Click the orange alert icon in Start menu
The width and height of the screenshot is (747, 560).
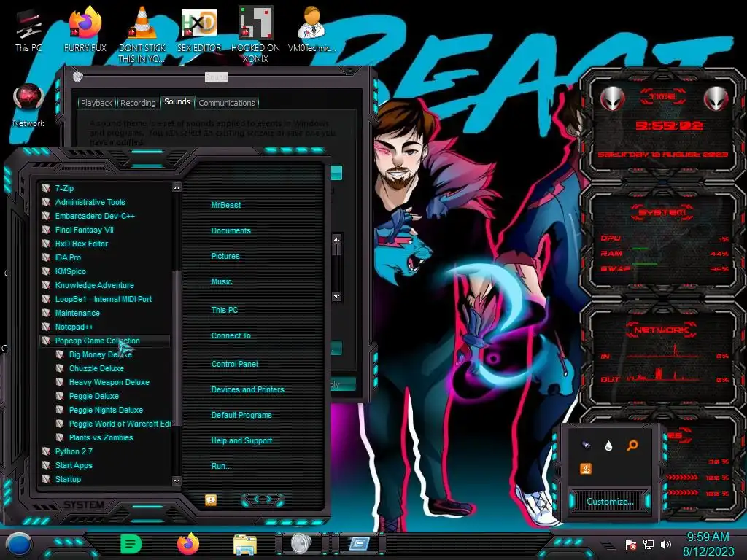click(211, 499)
